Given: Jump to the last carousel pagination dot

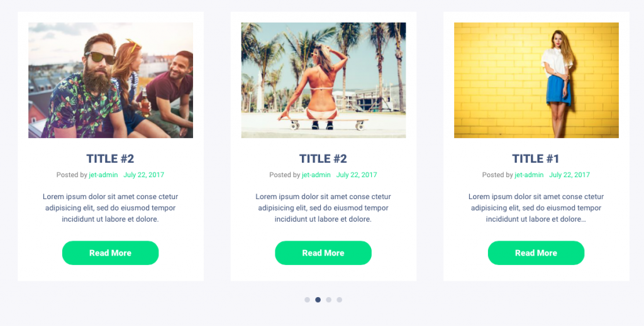Looking at the screenshot, I should (339, 300).
